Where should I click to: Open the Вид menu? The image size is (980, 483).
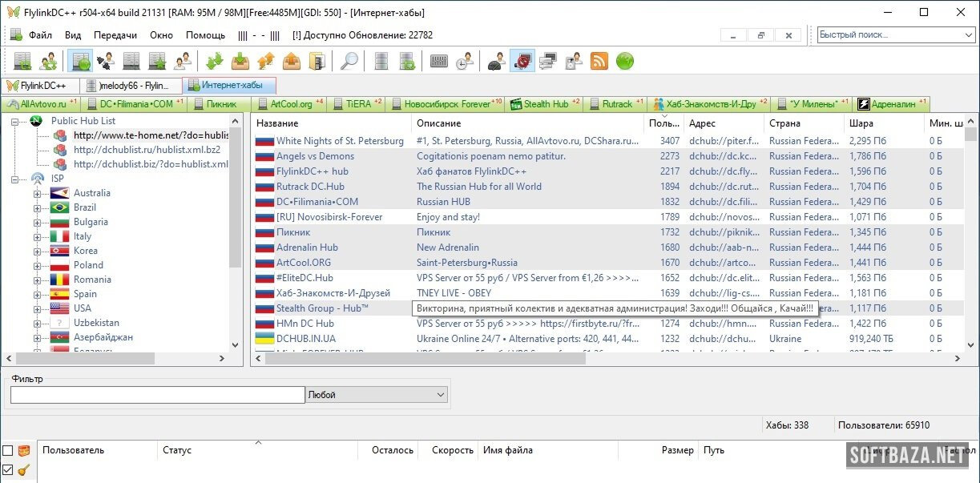pos(73,35)
